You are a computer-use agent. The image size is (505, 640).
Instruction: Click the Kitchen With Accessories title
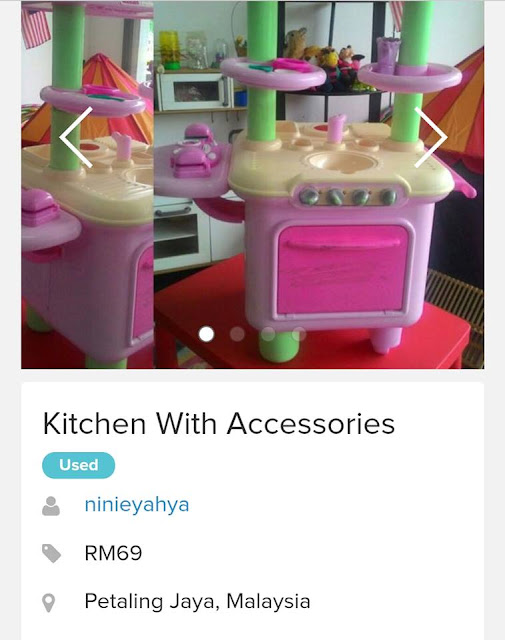coord(219,424)
